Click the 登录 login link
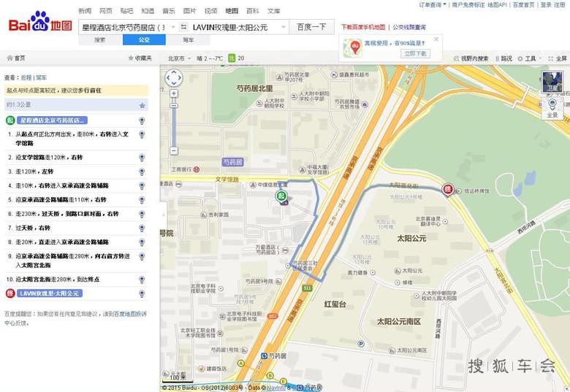 (x=546, y=4)
